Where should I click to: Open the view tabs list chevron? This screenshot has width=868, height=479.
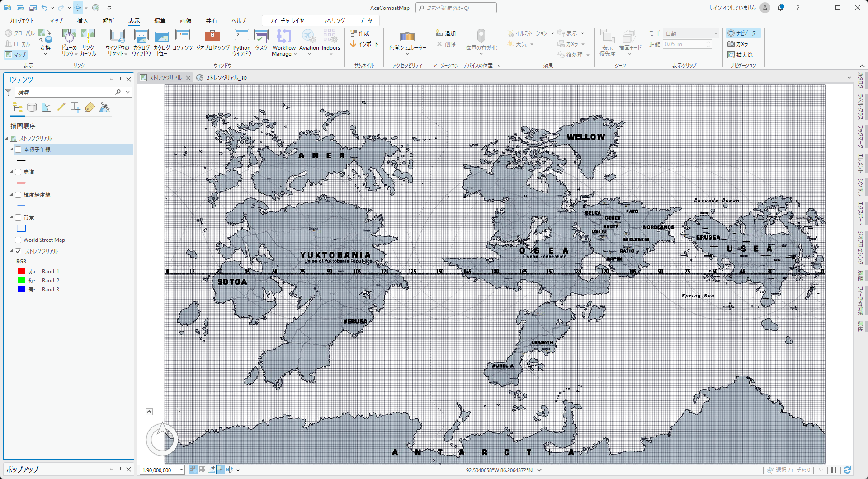coord(849,78)
